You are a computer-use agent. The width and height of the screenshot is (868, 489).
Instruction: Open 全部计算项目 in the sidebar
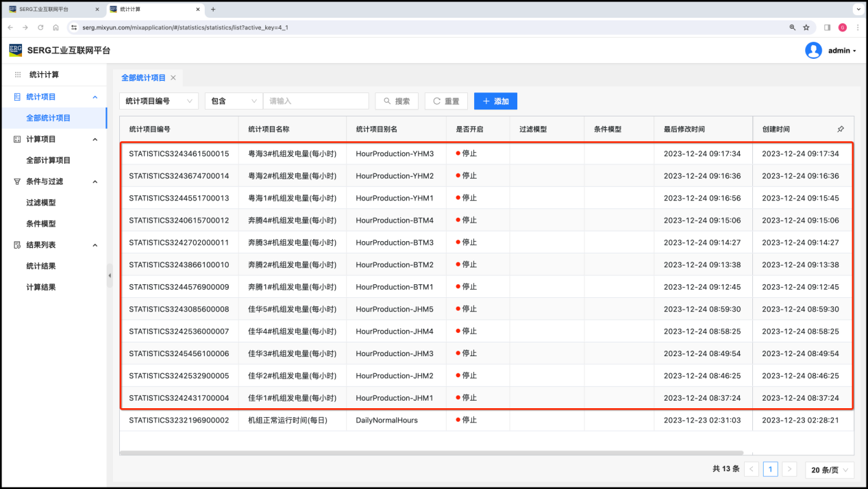48,160
